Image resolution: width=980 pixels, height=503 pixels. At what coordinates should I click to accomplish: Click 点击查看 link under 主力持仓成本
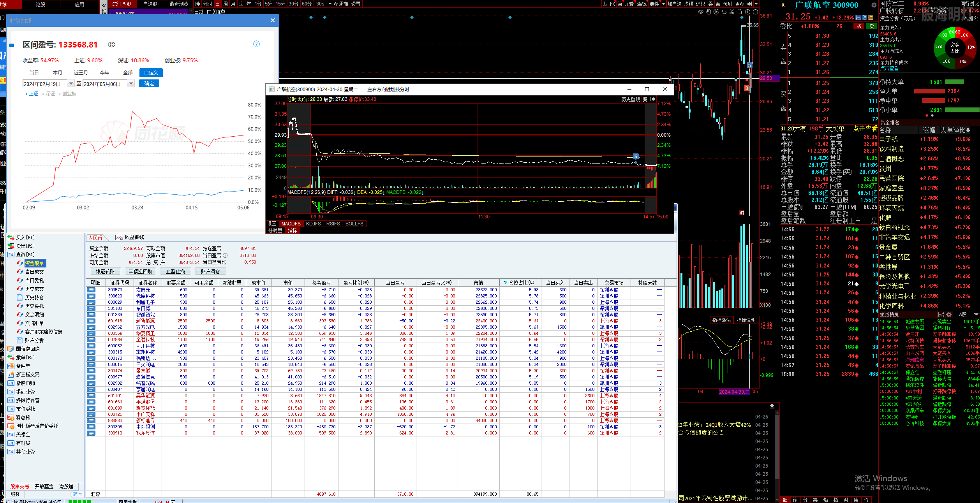889,68
